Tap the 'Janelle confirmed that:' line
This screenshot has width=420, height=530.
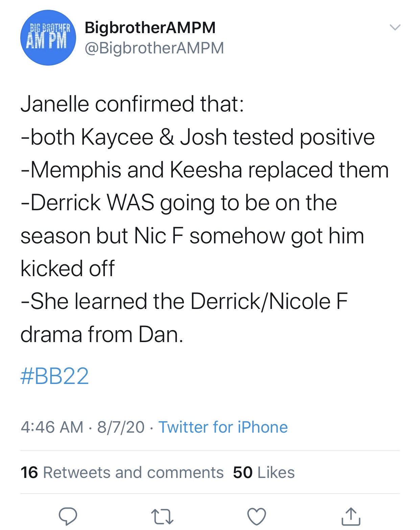[132, 104]
